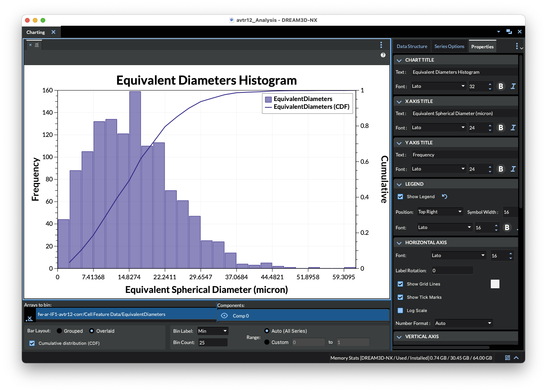Screen dimensions: 547x392
Task: Toggle italic for the chart title font
Action: [x=513, y=86]
